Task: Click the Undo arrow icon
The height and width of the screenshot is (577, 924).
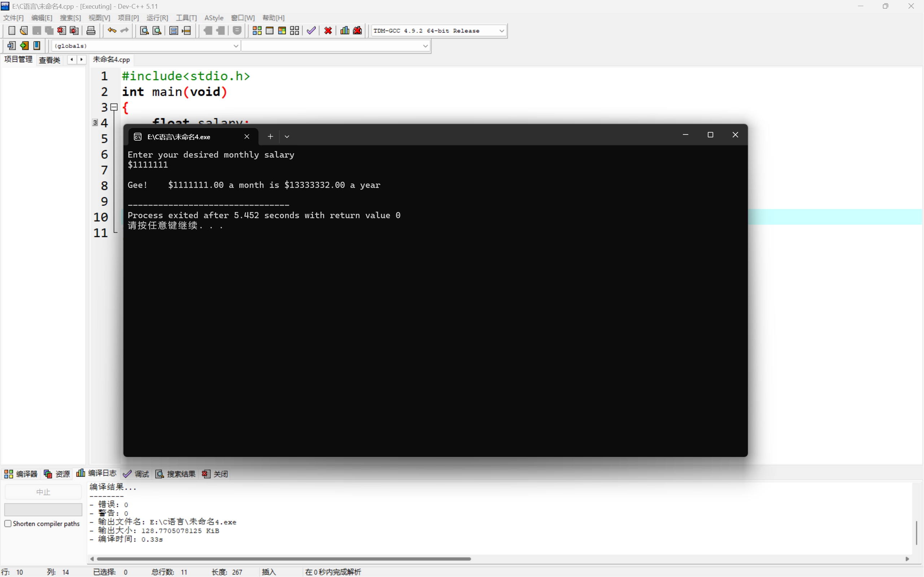Action: click(x=112, y=31)
